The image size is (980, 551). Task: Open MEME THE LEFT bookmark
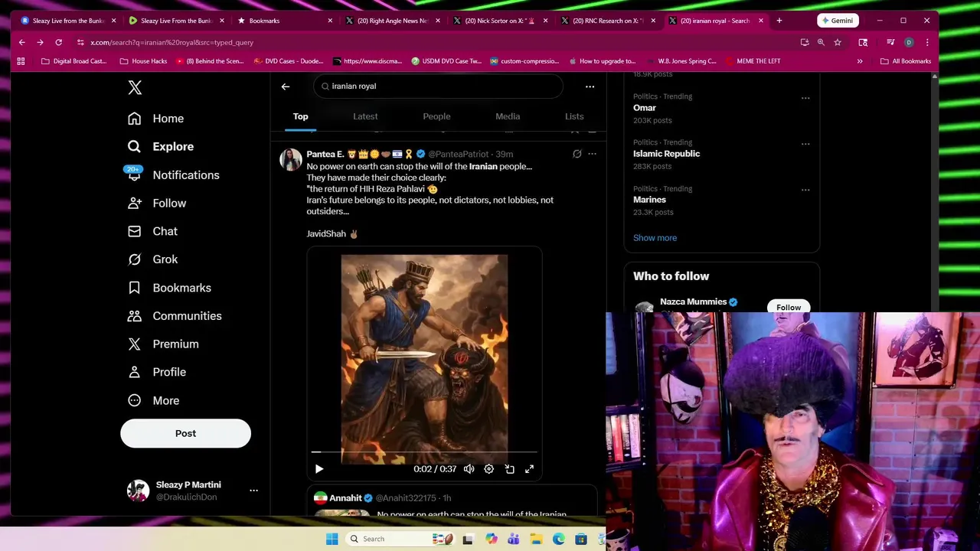pyautogui.click(x=753, y=61)
